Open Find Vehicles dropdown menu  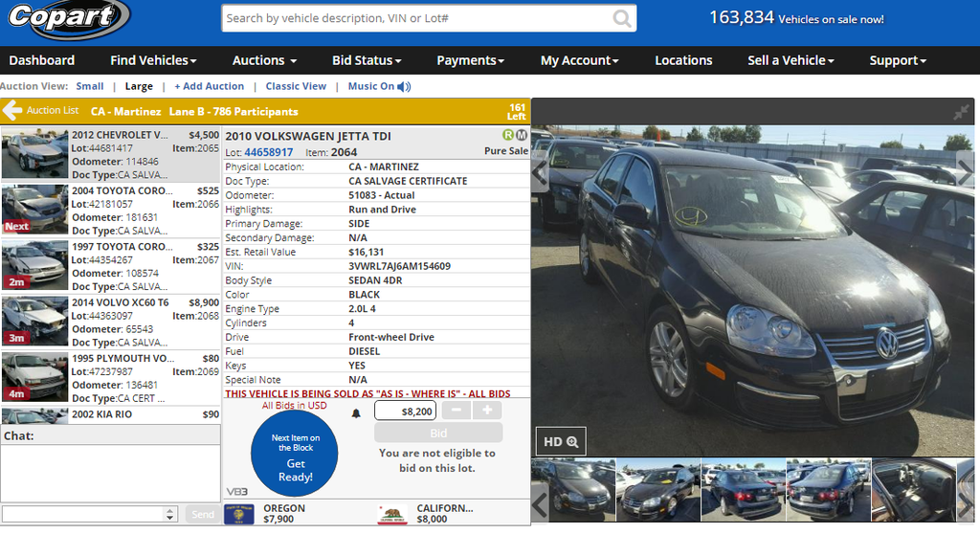click(x=153, y=60)
